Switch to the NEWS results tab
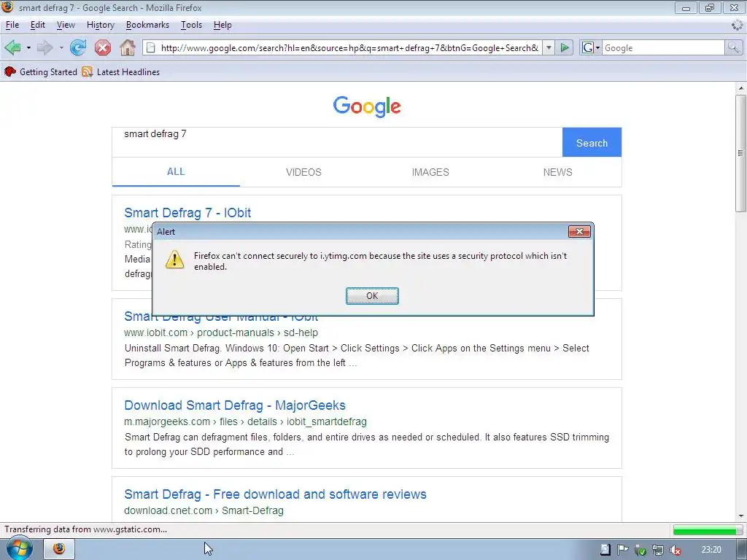Image resolution: width=747 pixels, height=560 pixels. [x=558, y=172]
